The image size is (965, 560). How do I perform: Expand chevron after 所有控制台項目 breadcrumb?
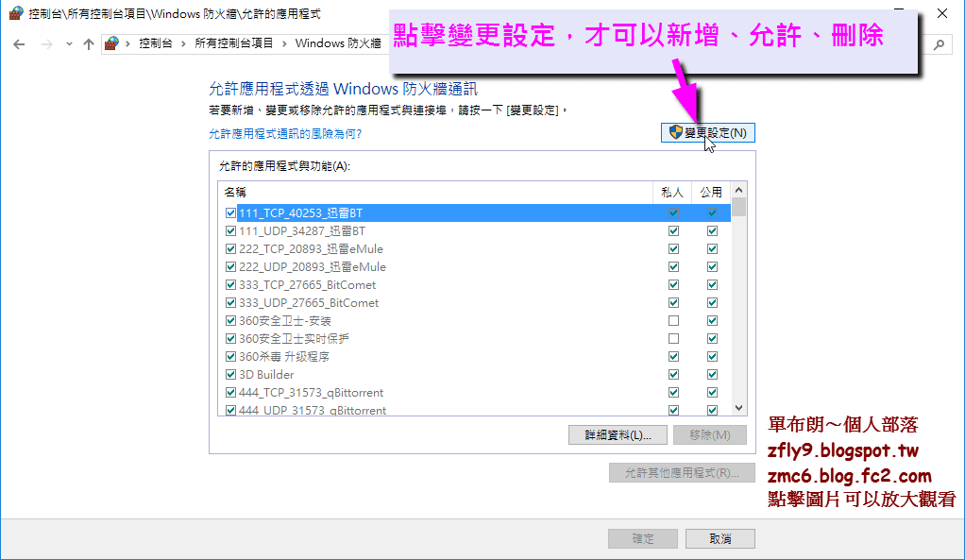284,43
